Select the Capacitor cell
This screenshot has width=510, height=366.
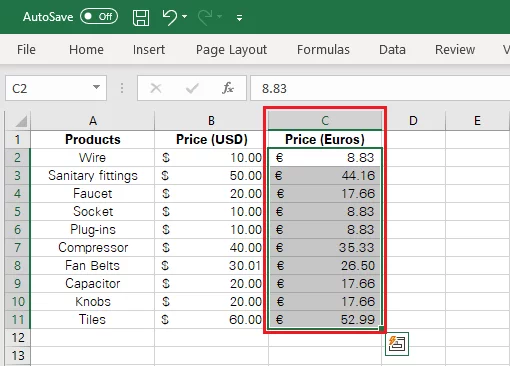click(93, 284)
